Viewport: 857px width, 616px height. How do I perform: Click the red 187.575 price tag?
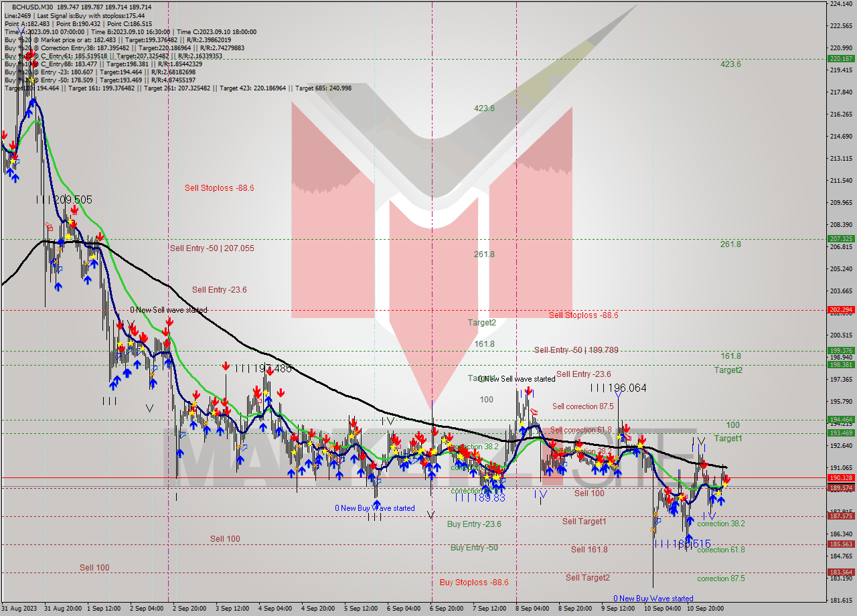pyautogui.click(x=841, y=516)
